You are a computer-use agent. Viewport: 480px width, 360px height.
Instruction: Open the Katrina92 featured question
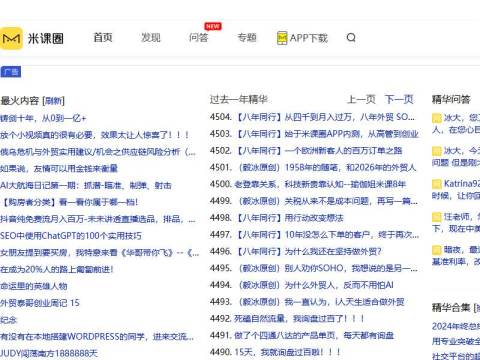click(x=456, y=190)
